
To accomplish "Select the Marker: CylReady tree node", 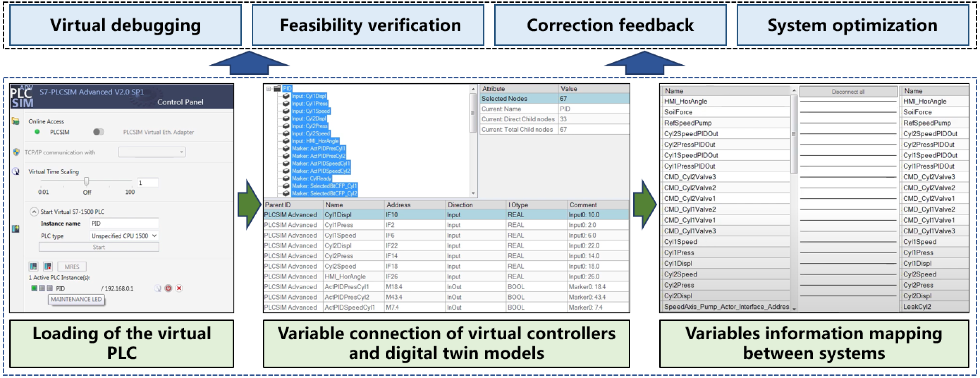I will point(311,178).
